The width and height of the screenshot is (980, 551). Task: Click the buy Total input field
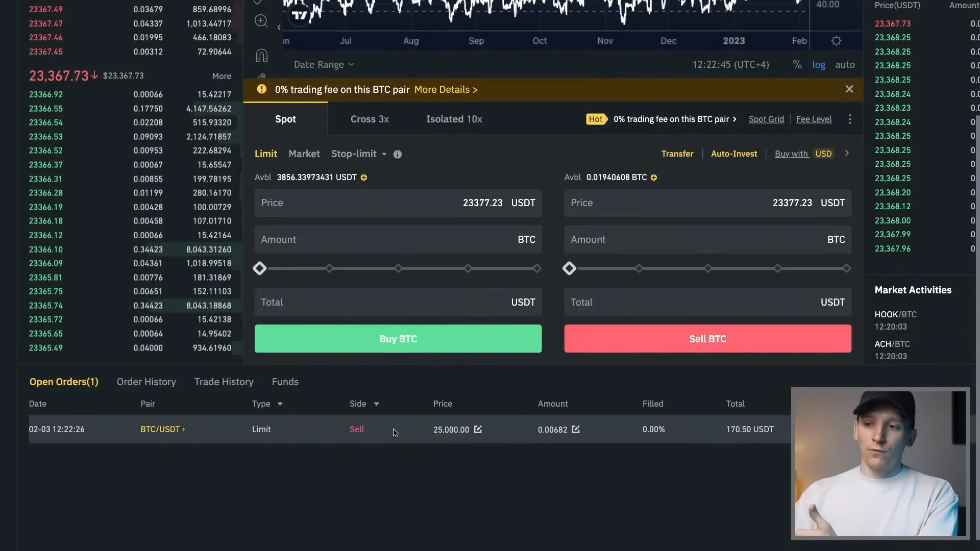[398, 303]
